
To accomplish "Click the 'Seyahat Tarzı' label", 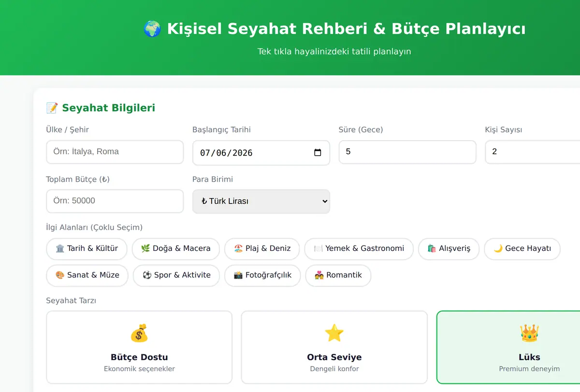I will tap(71, 301).
